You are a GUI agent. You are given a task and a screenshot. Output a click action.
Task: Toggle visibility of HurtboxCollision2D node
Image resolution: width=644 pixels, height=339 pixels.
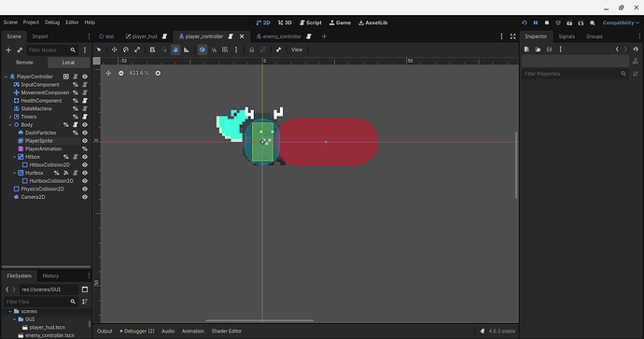[85, 181]
